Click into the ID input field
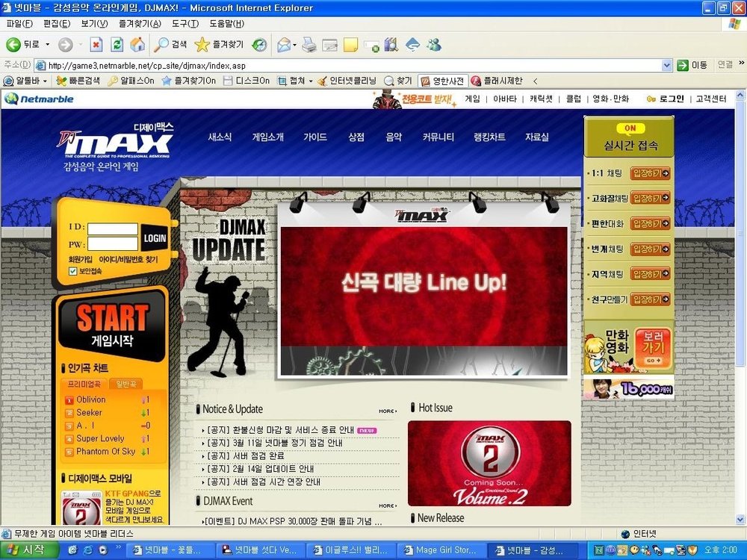 113,228
